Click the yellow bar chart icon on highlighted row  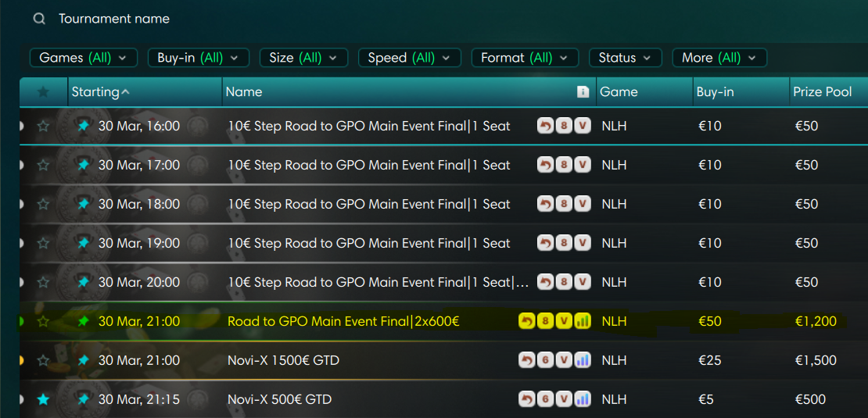[x=583, y=321]
